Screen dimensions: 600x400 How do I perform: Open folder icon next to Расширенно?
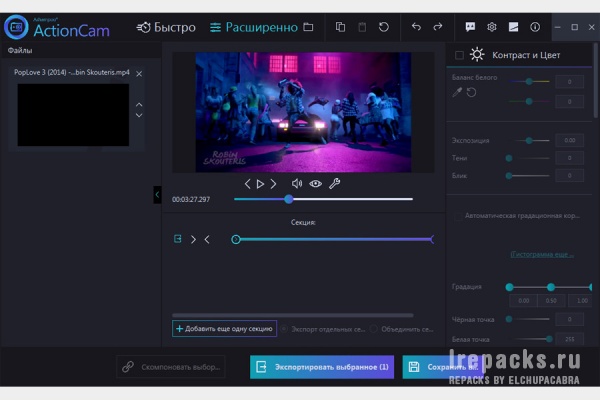point(308,27)
